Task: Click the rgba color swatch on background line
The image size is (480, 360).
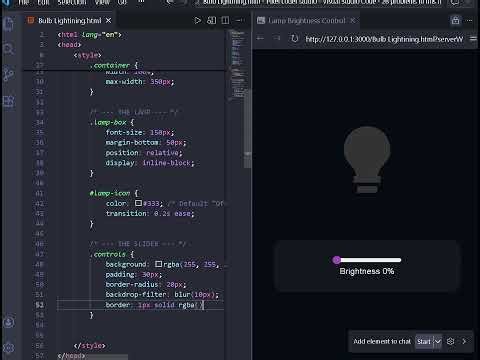Action: tap(158, 264)
